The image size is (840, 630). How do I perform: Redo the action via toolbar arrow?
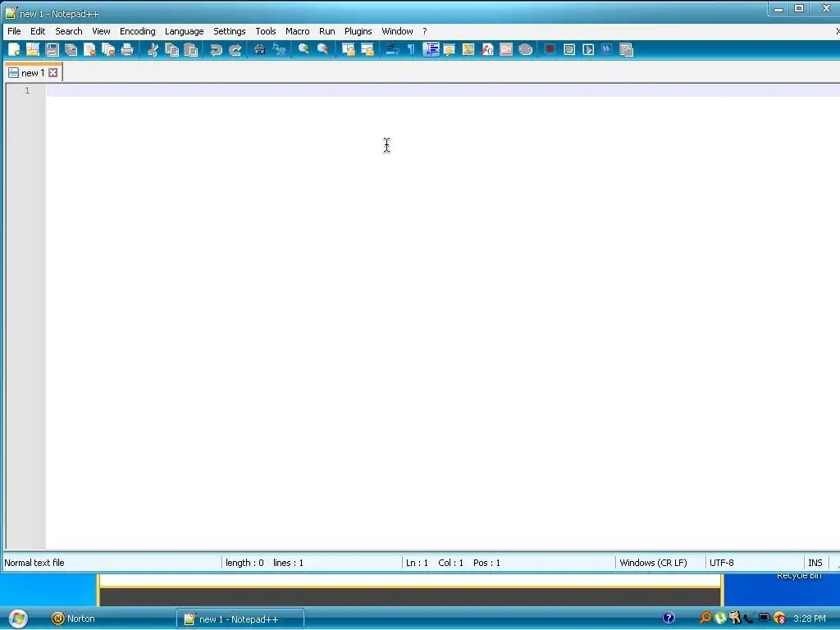tap(235, 50)
